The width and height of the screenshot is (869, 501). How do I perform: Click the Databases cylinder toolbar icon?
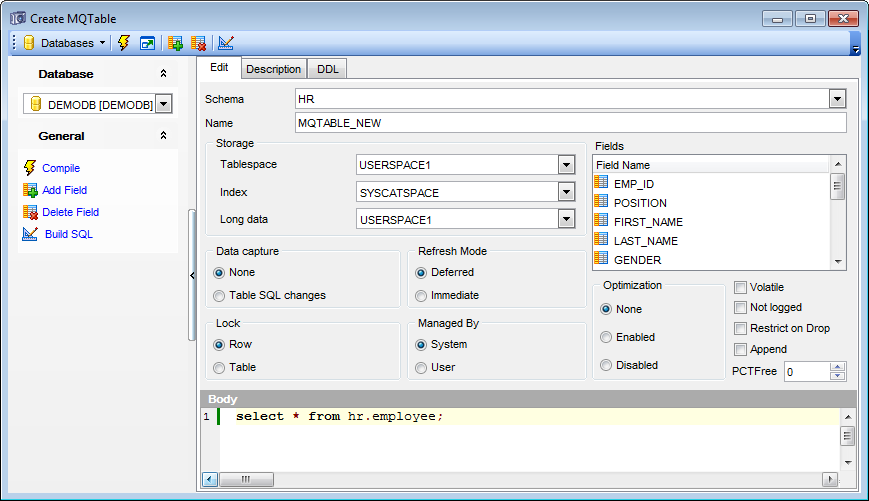[x=29, y=43]
